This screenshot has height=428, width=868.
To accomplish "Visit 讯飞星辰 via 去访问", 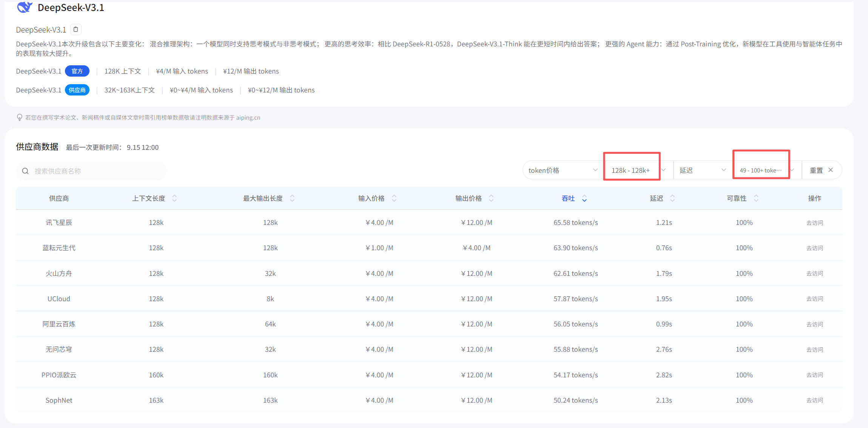I will (x=814, y=223).
